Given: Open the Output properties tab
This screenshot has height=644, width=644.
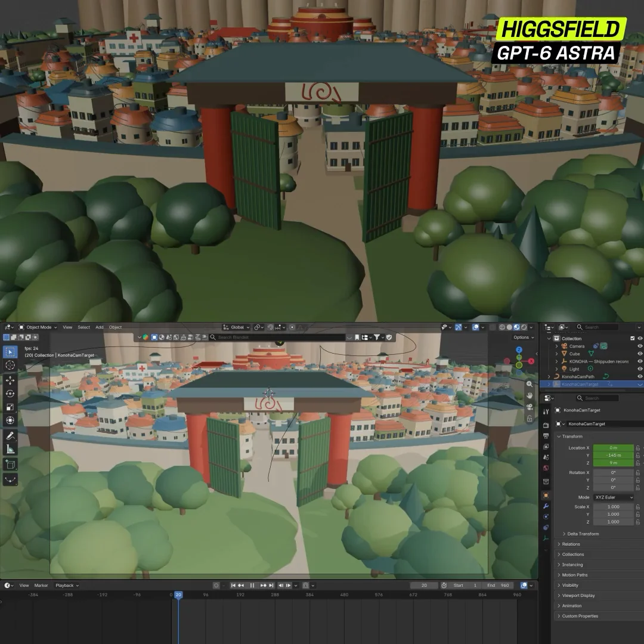Looking at the screenshot, I should click(x=546, y=436).
